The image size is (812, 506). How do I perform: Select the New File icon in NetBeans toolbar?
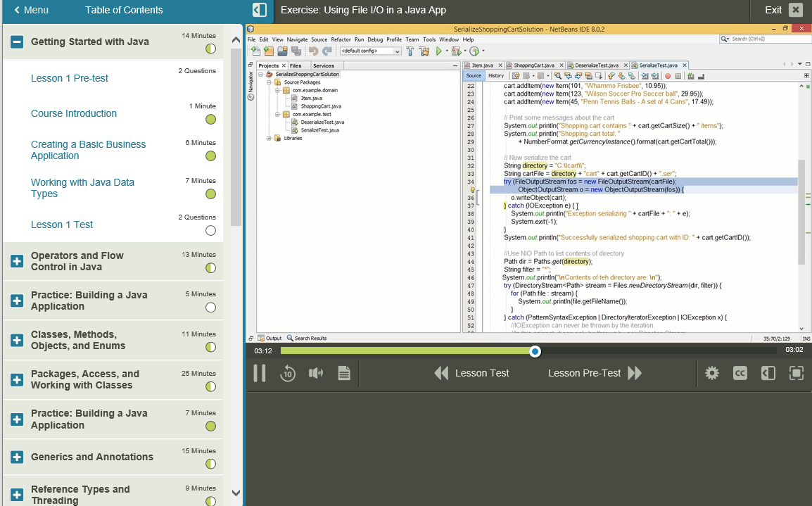pos(255,51)
